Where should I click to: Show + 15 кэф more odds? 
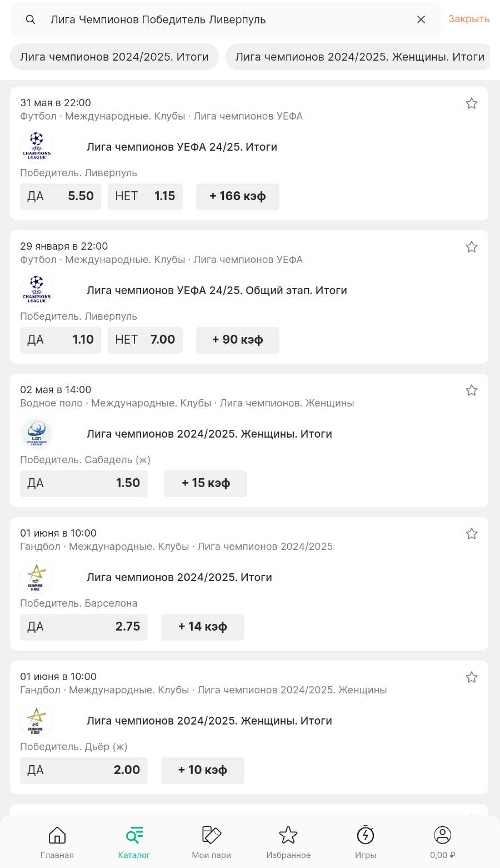click(206, 483)
